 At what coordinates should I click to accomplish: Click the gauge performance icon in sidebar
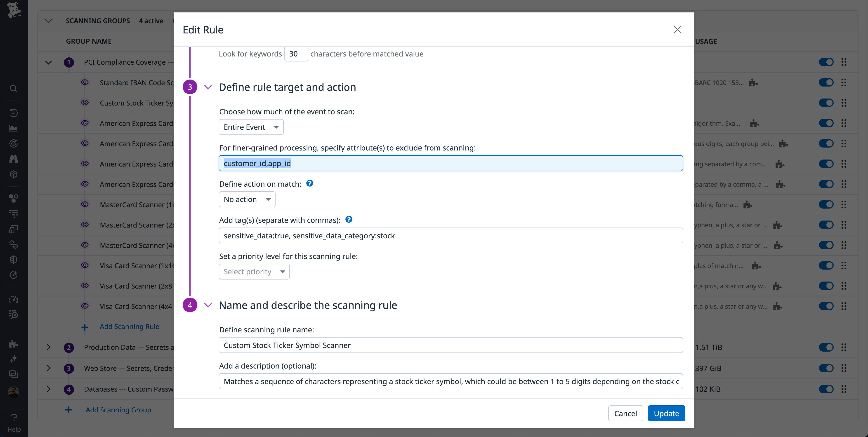(x=14, y=299)
